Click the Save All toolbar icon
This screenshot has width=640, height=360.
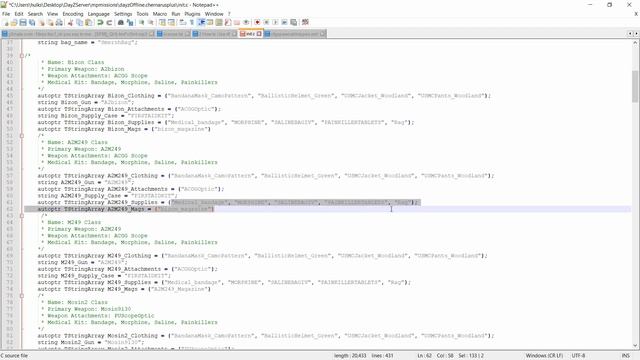tap(32, 22)
